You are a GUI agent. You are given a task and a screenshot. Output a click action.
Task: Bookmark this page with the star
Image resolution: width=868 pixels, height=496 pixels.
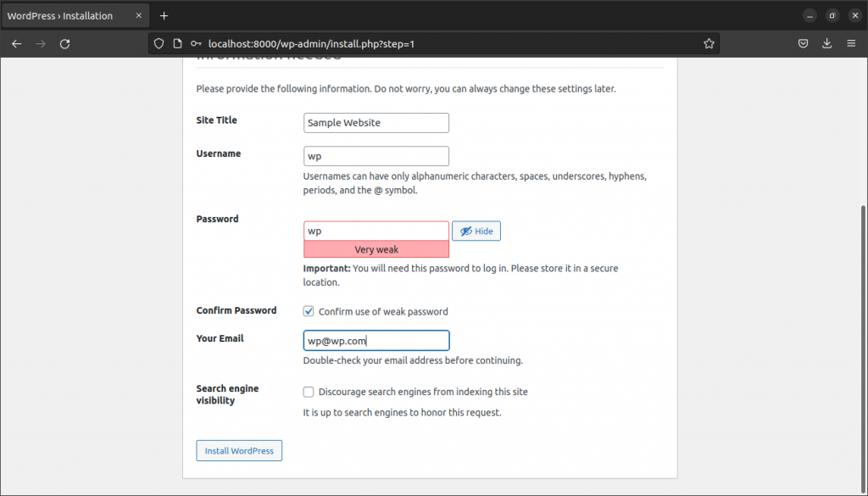click(x=709, y=44)
